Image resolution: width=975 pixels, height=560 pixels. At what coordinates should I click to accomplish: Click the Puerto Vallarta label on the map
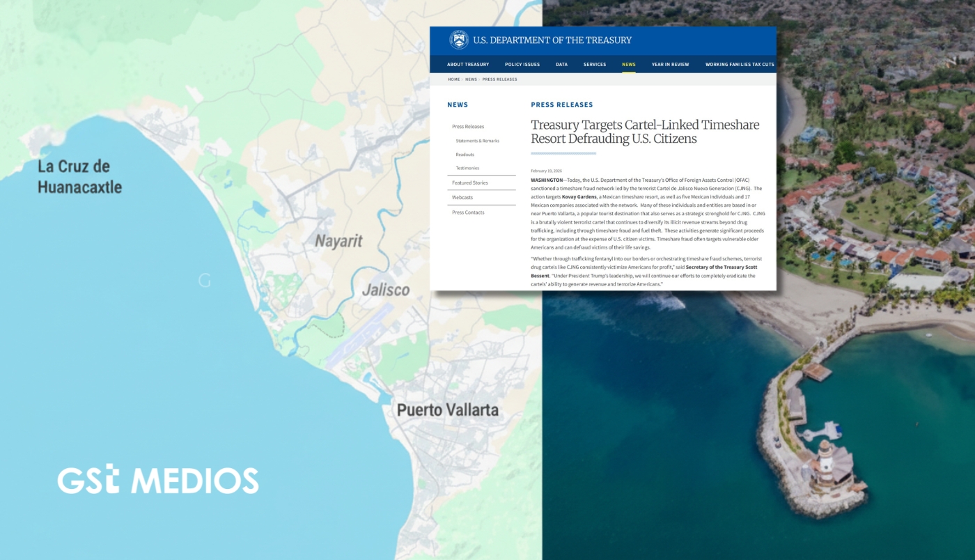tap(448, 410)
